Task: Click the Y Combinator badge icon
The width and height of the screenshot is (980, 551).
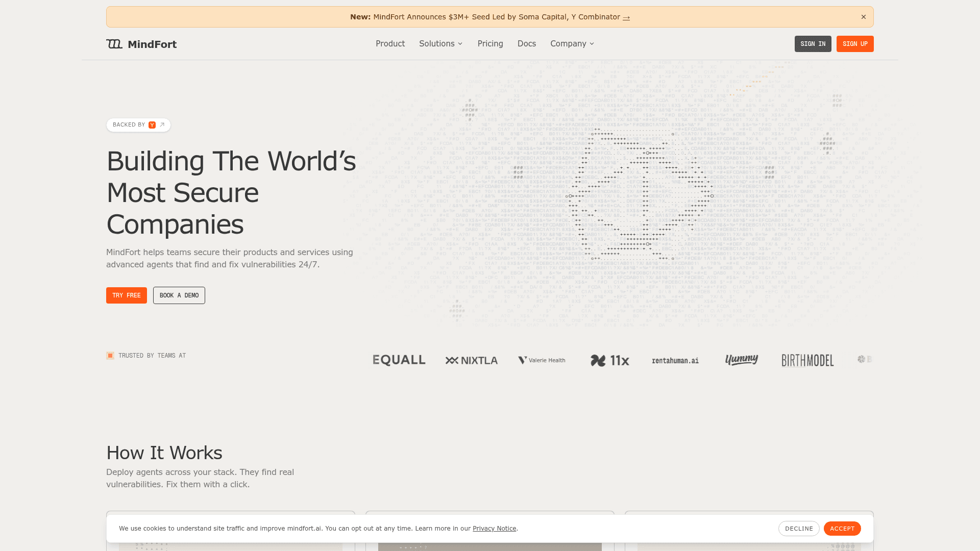Action: pyautogui.click(x=152, y=125)
